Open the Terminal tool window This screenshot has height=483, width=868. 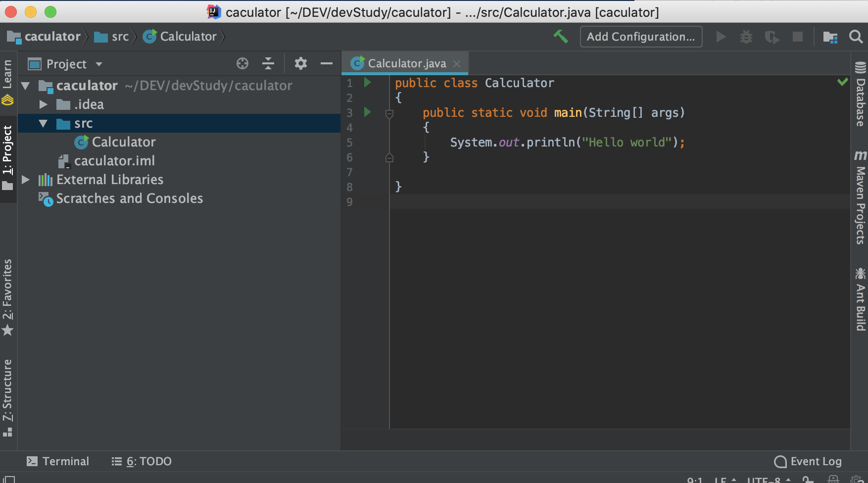click(58, 461)
